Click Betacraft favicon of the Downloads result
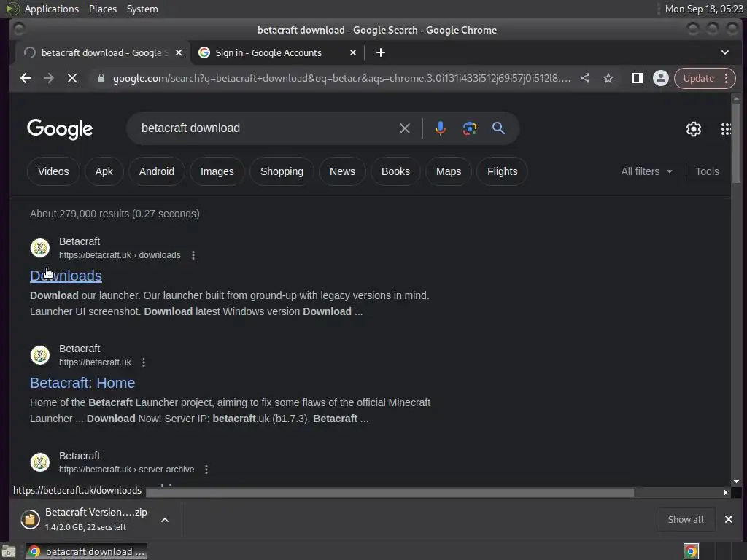 coord(40,248)
